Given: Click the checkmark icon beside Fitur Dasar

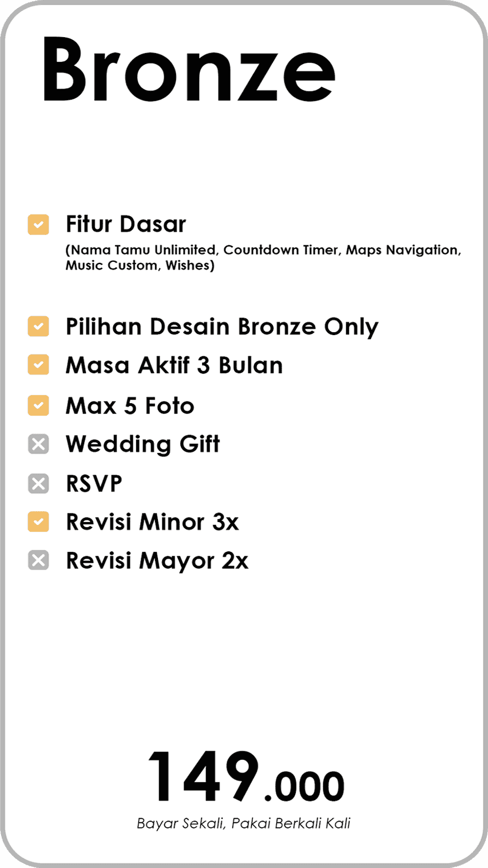Looking at the screenshot, I should pyautogui.click(x=38, y=225).
